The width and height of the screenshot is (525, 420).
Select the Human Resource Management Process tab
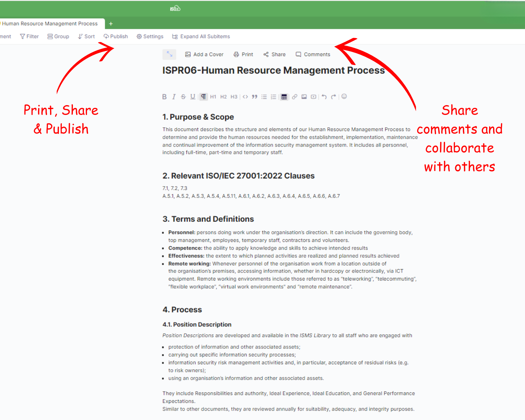50,24
